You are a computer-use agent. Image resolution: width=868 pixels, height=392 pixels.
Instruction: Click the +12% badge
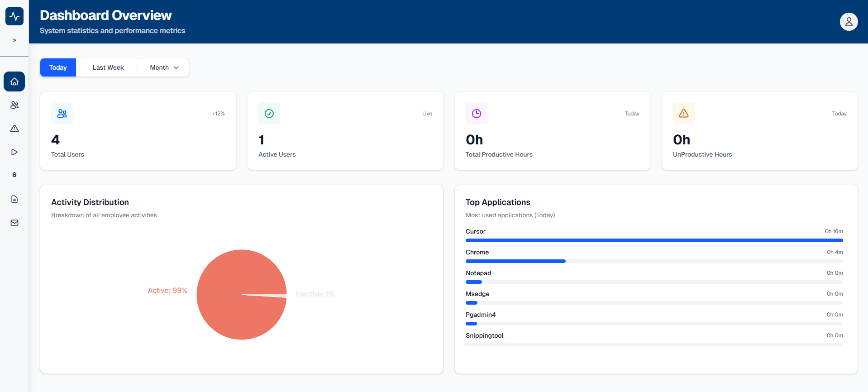(219, 114)
